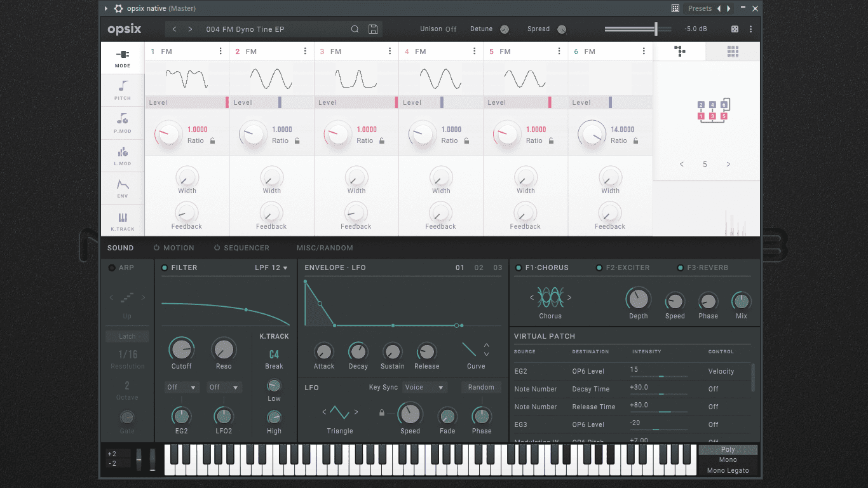
Task: Expand the plugin window arrow at title bar
Action: tap(106, 8)
